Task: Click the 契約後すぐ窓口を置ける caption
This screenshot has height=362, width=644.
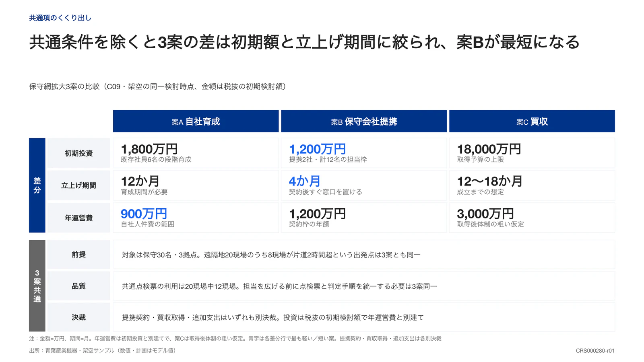Action: (x=326, y=192)
